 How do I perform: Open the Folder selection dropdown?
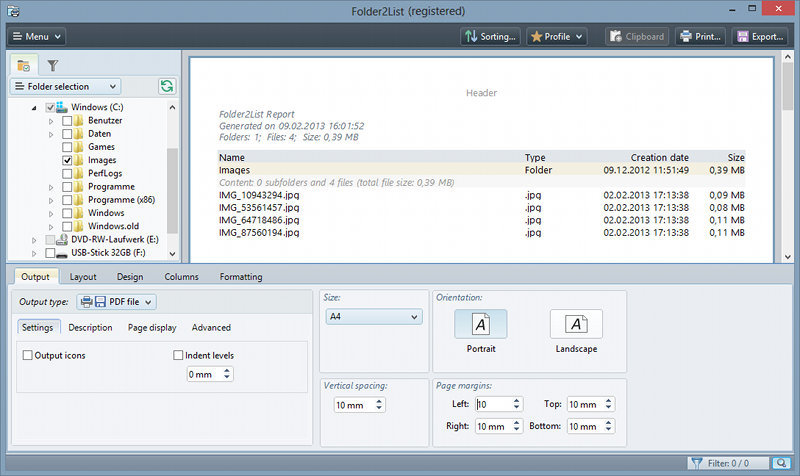pos(65,86)
